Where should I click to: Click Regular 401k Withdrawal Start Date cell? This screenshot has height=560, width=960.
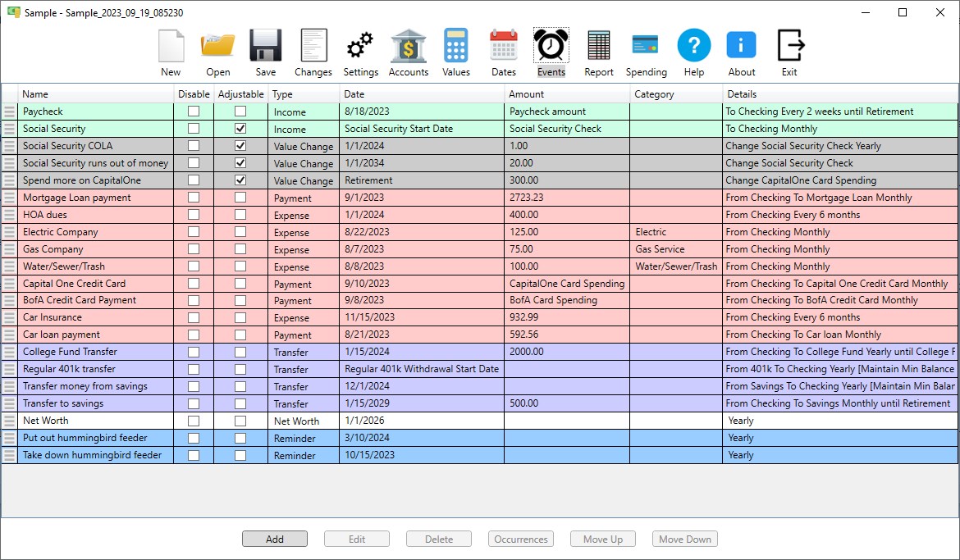[x=422, y=369]
